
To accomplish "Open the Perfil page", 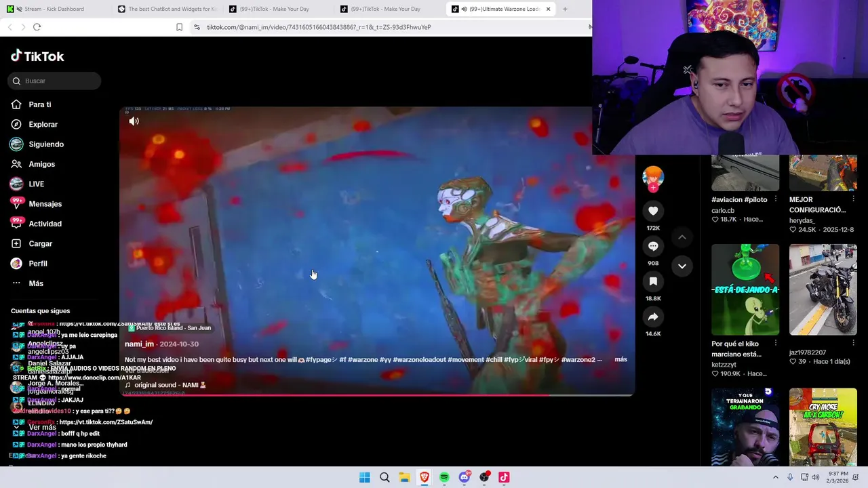I will 30,263.
